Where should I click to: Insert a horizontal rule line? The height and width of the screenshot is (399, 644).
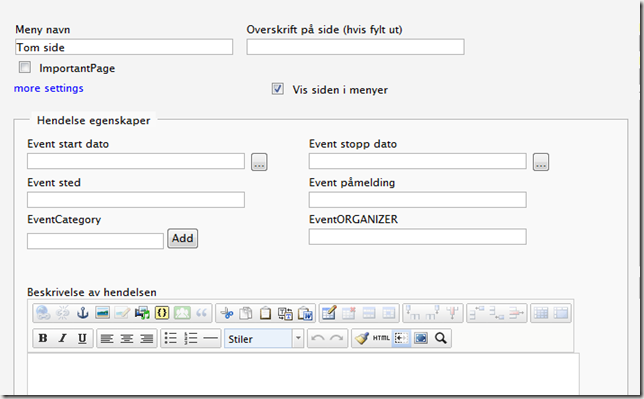pos(210,338)
